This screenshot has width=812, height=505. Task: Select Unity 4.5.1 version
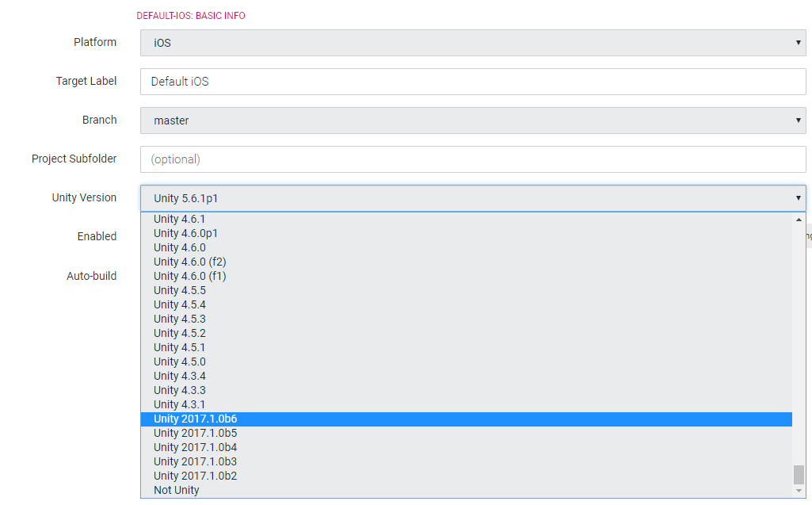coord(466,347)
